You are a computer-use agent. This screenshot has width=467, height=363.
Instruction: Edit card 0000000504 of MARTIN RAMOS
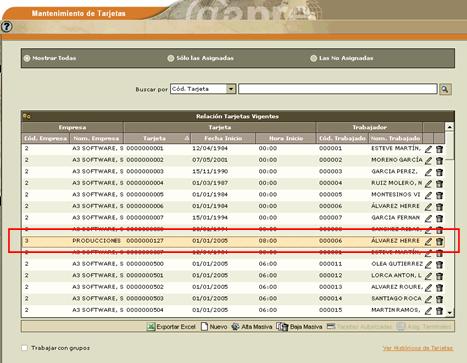pyautogui.click(x=428, y=311)
